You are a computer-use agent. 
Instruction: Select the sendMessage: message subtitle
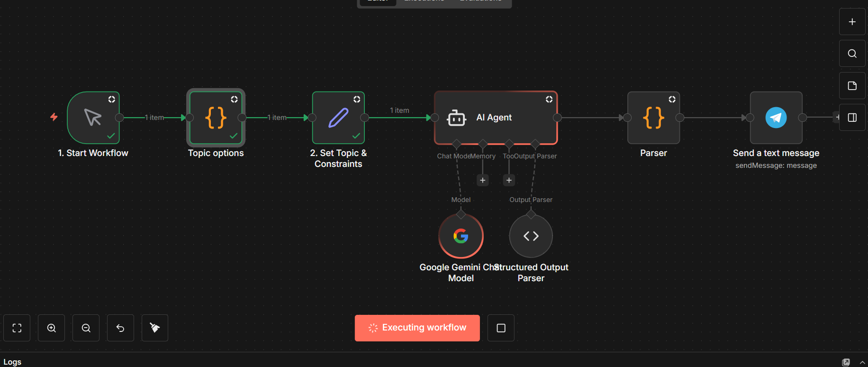776,165
